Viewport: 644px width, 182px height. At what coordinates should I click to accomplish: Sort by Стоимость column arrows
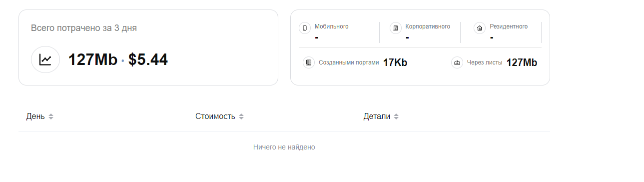pos(241,116)
